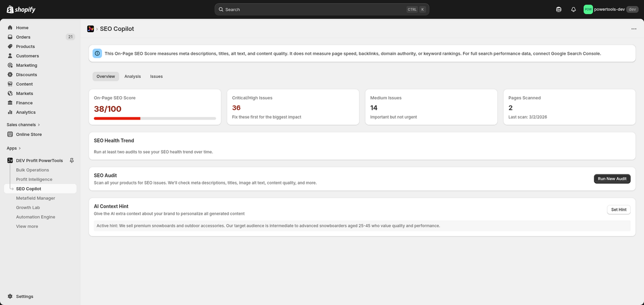
Task: Click the Orders count badge 21
Action: [70, 37]
